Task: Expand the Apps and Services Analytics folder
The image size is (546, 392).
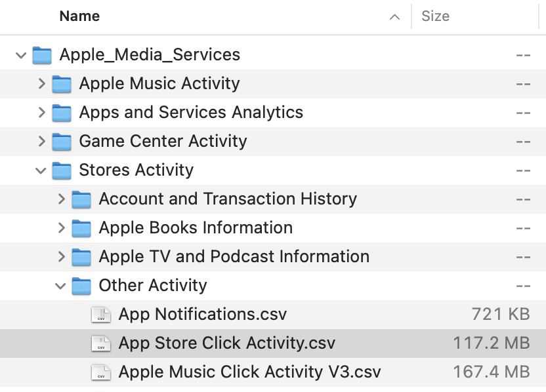Action: tap(42, 112)
